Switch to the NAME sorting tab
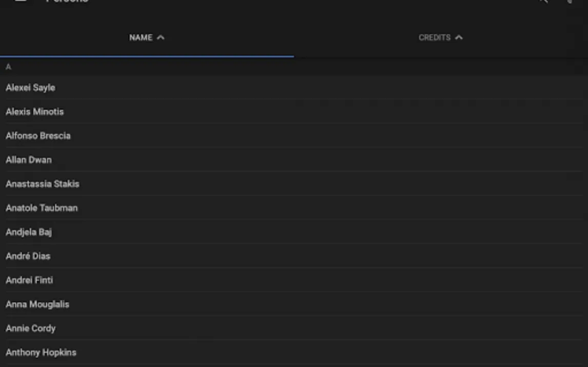 click(x=141, y=38)
